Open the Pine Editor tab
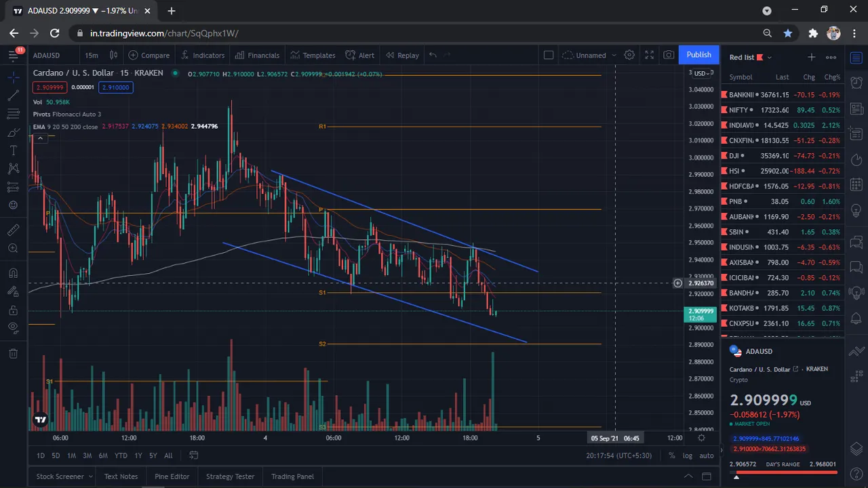868x488 pixels. click(172, 476)
